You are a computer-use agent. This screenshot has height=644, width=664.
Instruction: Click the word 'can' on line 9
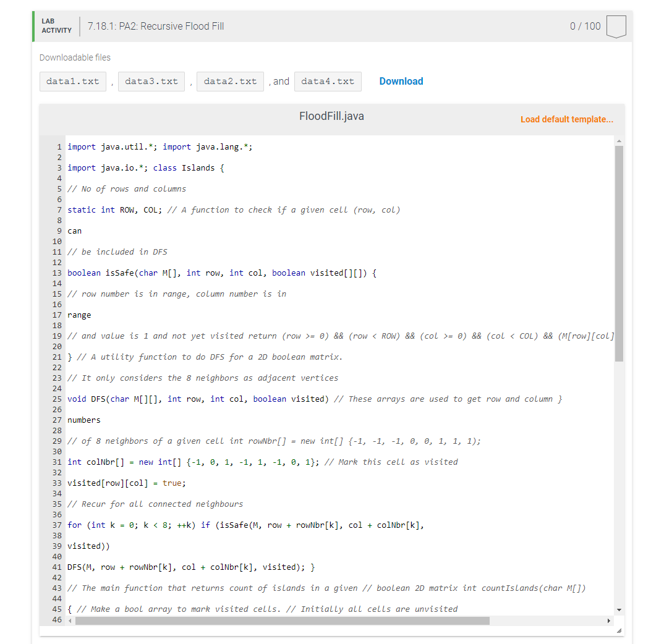tap(75, 231)
